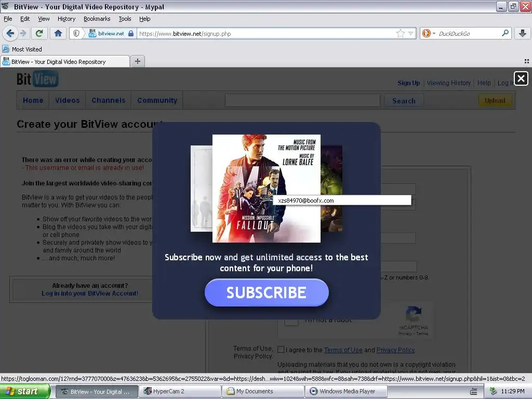Viewport: 532px width, 399px height.
Task: Click into the DuckDuckGo search field
Action: (x=468, y=34)
